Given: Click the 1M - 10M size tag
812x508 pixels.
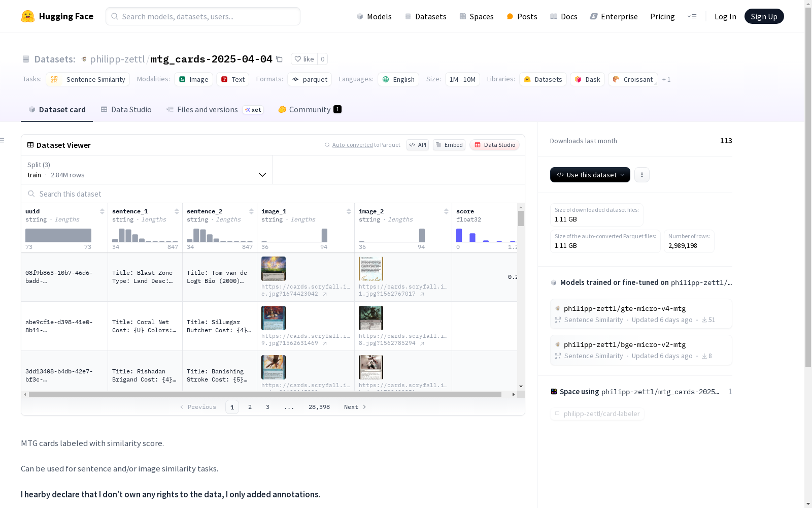Looking at the screenshot, I should tap(462, 79).
